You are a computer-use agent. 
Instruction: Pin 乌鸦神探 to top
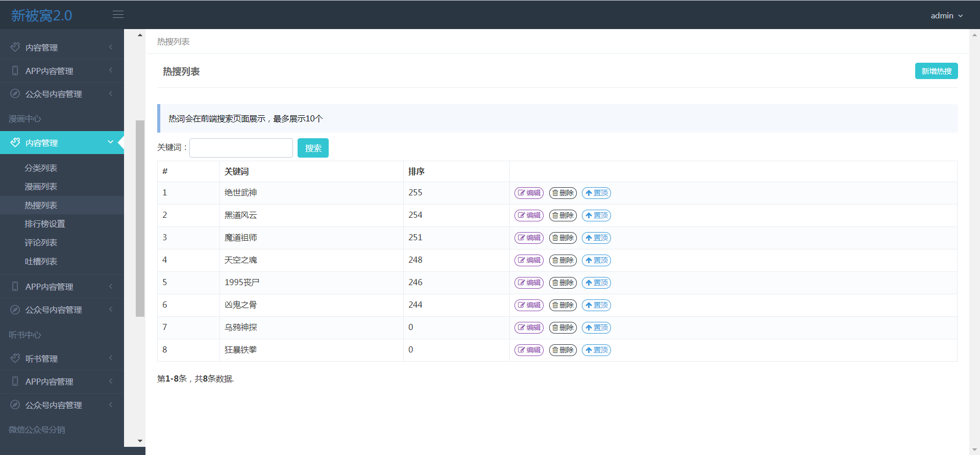pos(596,327)
